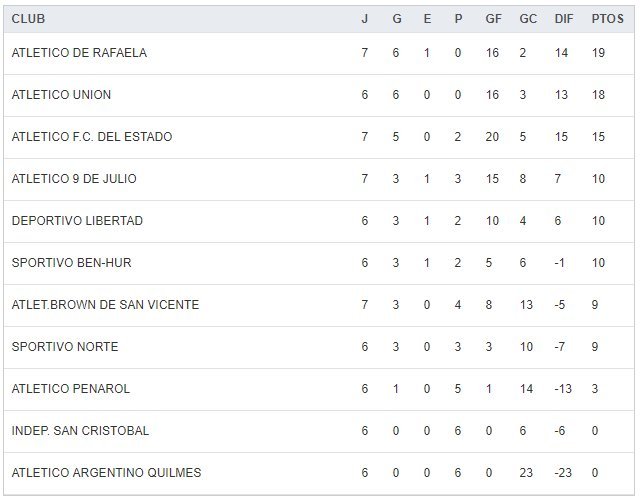Click ATLETICO F.C. DEL ESTADO
The width and height of the screenshot is (640, 499).
pyautogui.click(x=92, y=137)
